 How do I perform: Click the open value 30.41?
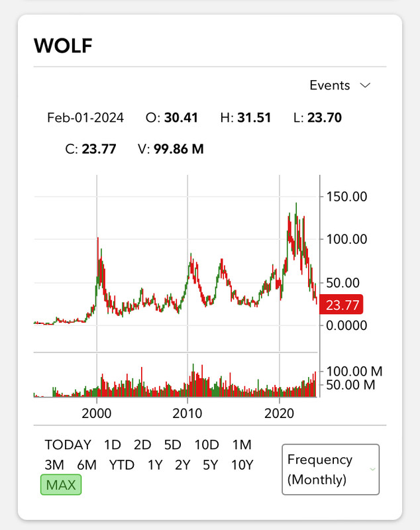pos(181,118)
